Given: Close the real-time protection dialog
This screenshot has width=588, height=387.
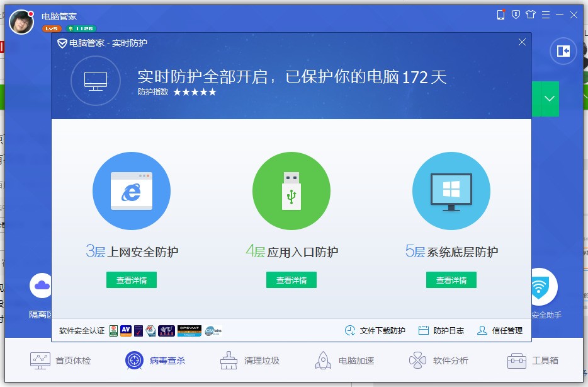Looking at the screenshot, I should (x=522, y=42).
